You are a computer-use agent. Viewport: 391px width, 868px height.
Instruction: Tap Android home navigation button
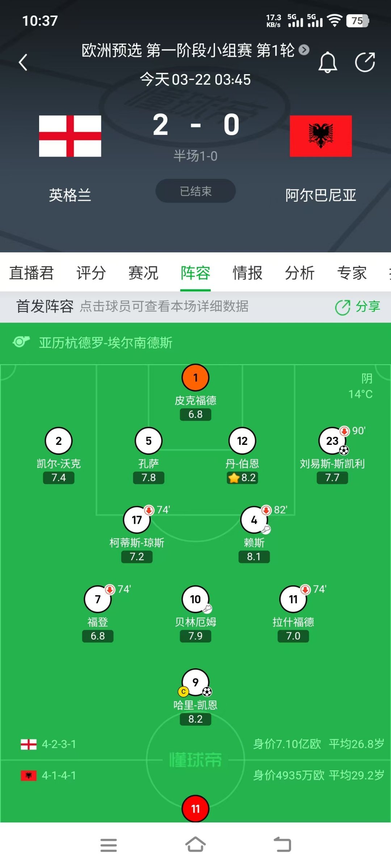195,845
